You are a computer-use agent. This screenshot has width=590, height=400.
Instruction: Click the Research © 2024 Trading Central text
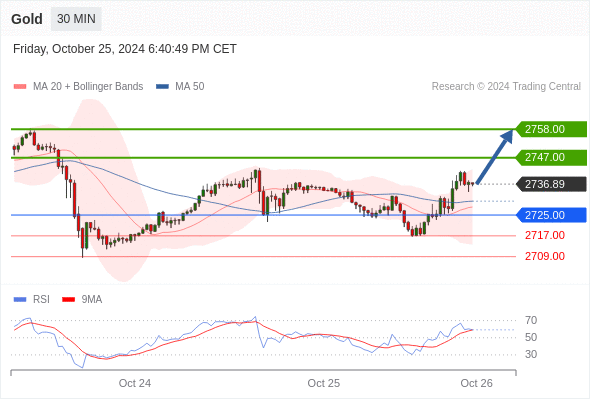coord(506,87)
